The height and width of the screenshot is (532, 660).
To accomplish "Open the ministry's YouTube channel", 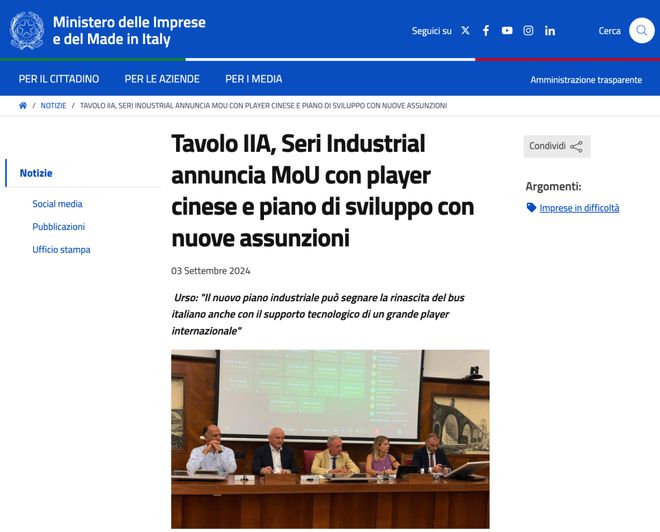I will [507, 30].
